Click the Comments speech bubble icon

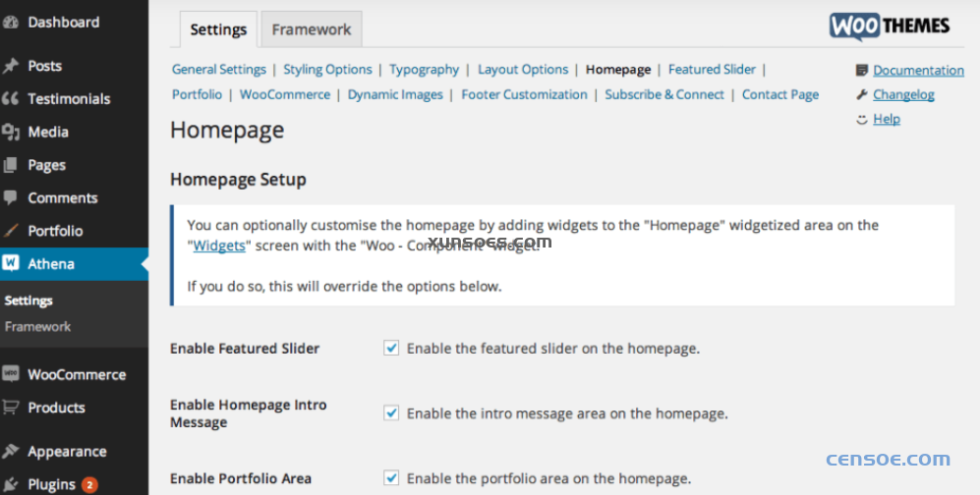pos(11,197)
